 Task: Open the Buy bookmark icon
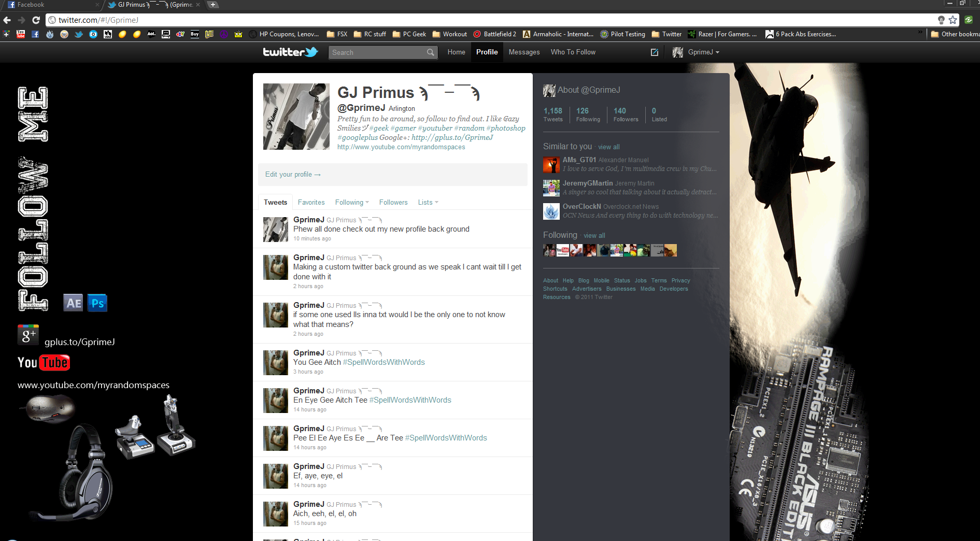(x=195, y=34)
